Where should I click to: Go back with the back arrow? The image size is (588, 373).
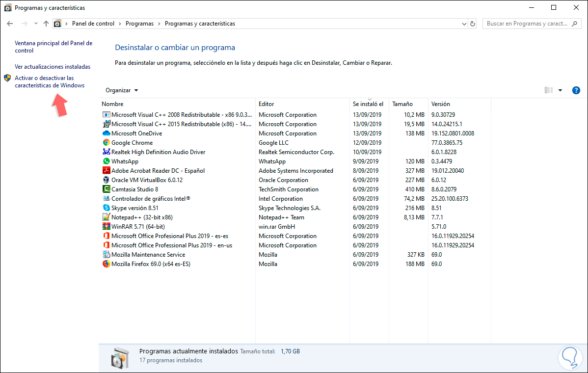10,24
